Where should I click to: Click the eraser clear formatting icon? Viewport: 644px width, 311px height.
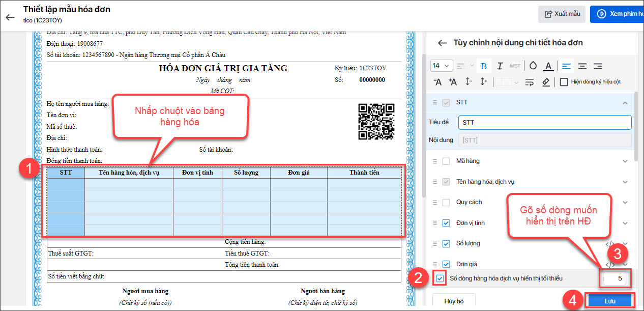(x=545, y=82)
